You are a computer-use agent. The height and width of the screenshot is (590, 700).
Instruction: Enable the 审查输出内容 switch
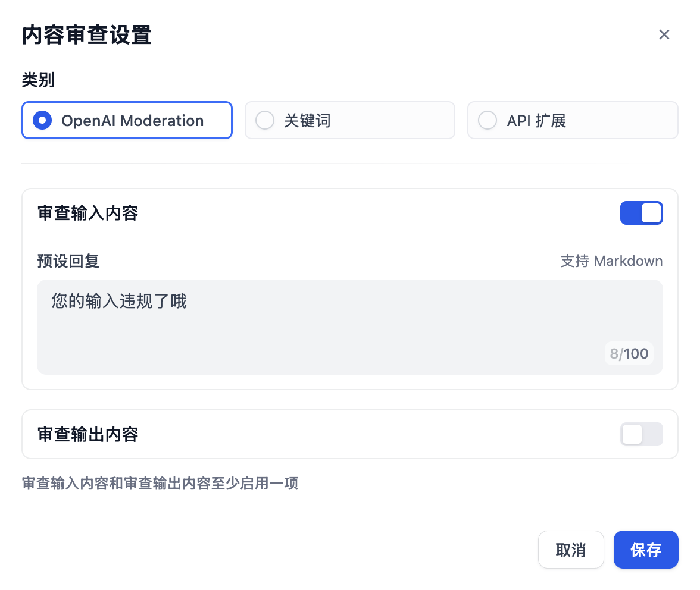click(x=642, y=434)
